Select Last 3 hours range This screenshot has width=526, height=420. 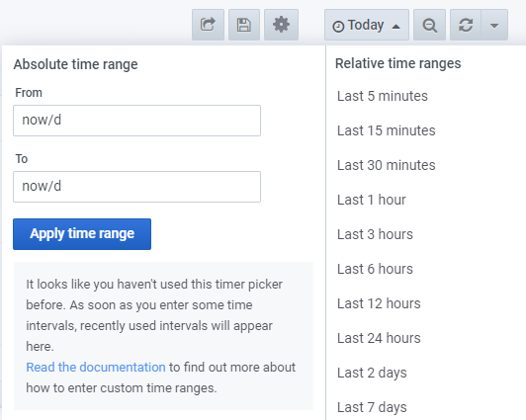point(375,234)
